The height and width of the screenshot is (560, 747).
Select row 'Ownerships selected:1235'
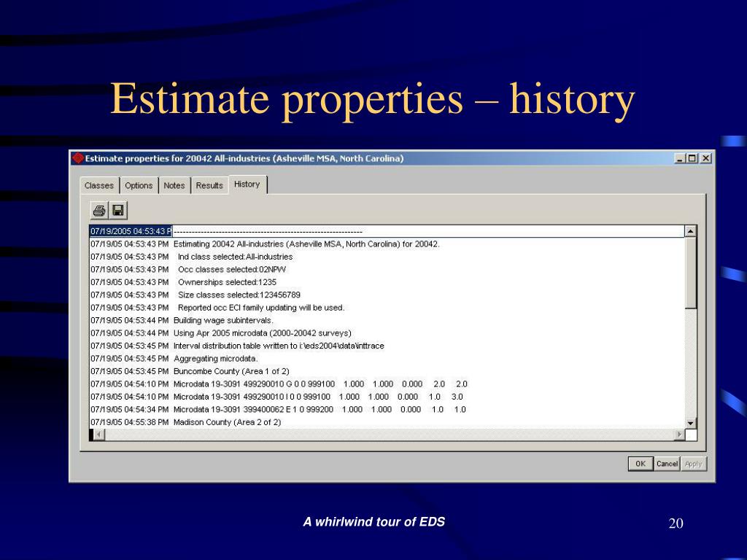click(387, 282)
